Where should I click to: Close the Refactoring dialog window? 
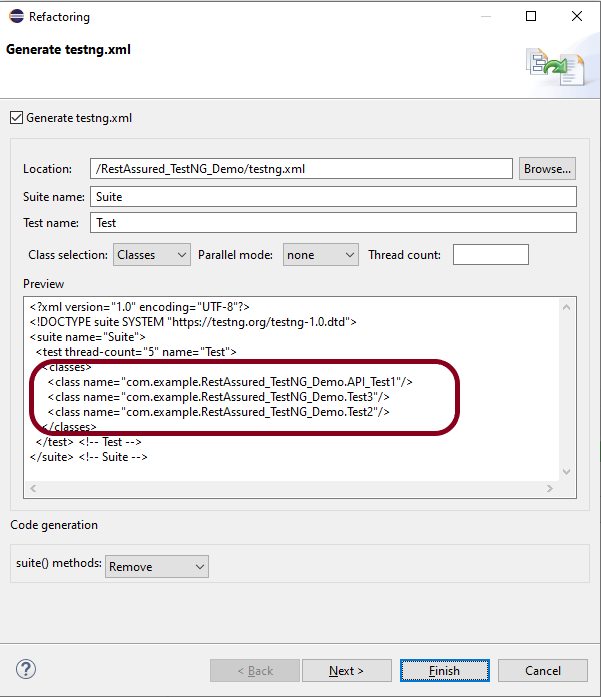click(577, 16)
